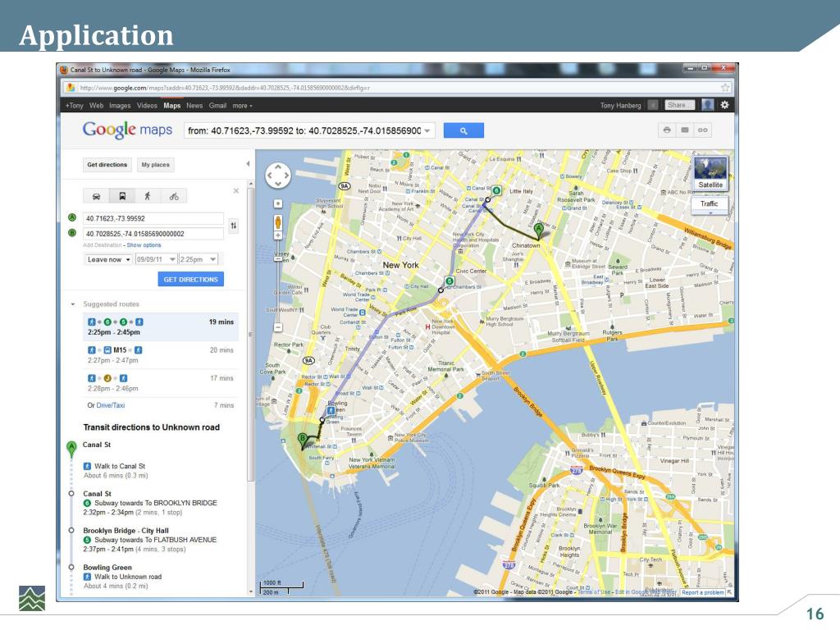This screenshot has height=630, width=840.
Task: Open the Leave now dropdown
Action: coord(108,259)
